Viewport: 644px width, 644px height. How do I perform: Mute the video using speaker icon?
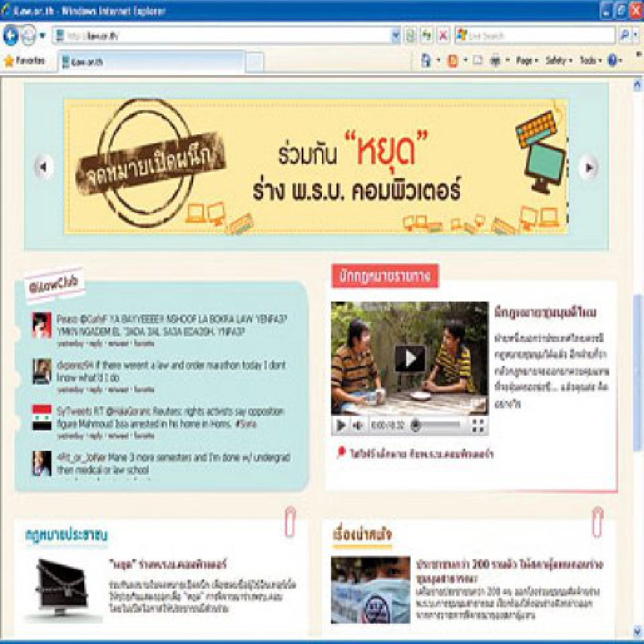point(357,426)
